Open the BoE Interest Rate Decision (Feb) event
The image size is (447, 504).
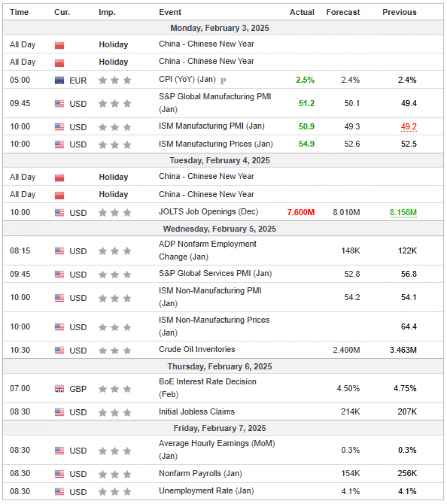point(207,388)
